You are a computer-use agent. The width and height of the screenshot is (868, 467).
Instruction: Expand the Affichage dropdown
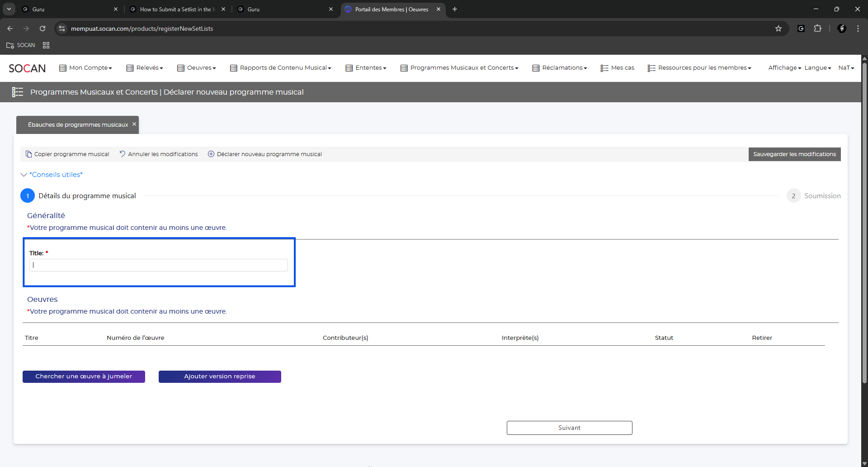coord(784,68)
